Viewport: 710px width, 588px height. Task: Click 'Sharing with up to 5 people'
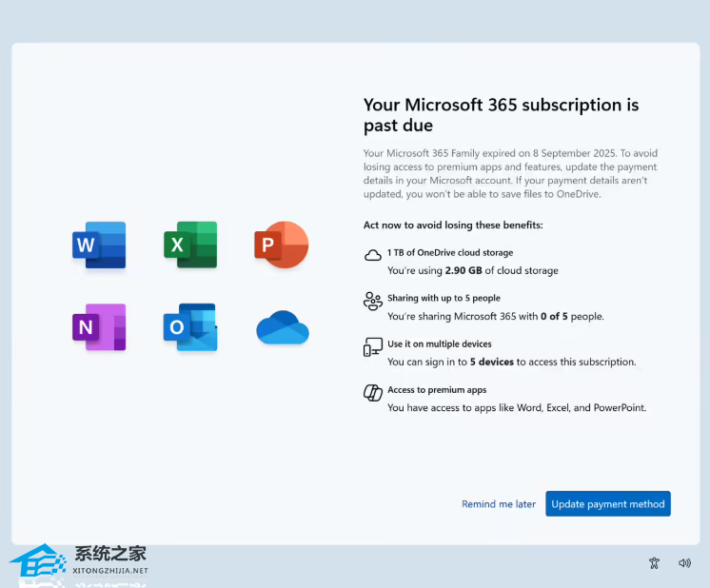coord(444,299)
